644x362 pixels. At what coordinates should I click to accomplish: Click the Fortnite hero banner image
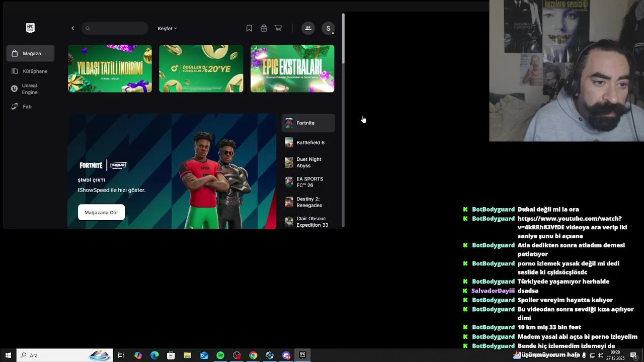(x=172, y=171)
